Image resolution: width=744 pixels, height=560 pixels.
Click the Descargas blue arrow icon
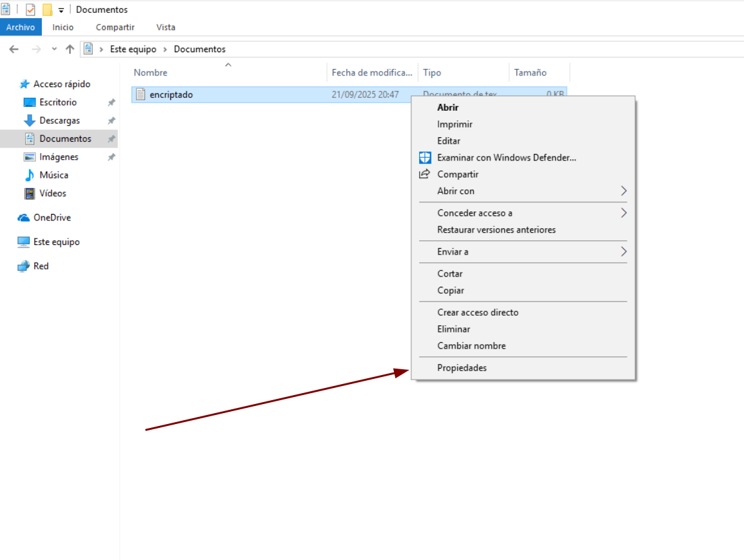[x=30, y=121]
